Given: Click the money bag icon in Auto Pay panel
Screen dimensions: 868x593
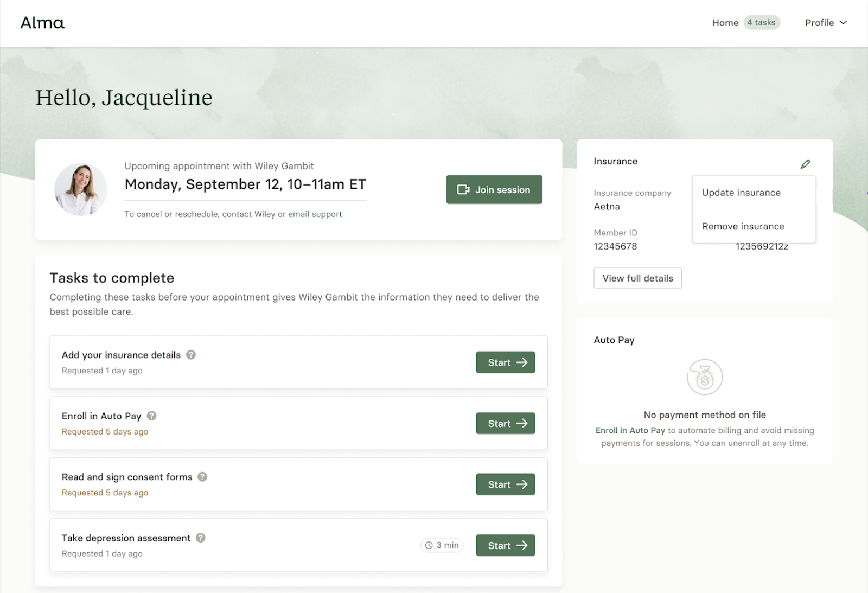Looking at the screenshot, I should click(x=704, y=377).
